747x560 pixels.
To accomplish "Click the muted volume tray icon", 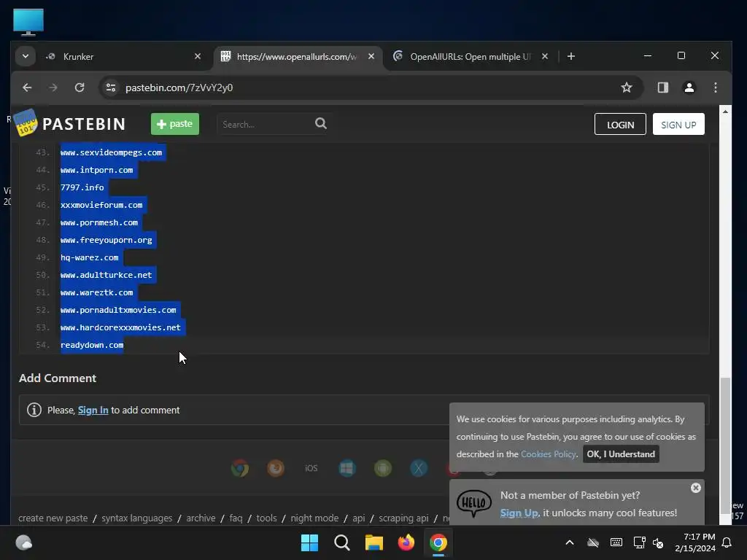I will point(658,542).
